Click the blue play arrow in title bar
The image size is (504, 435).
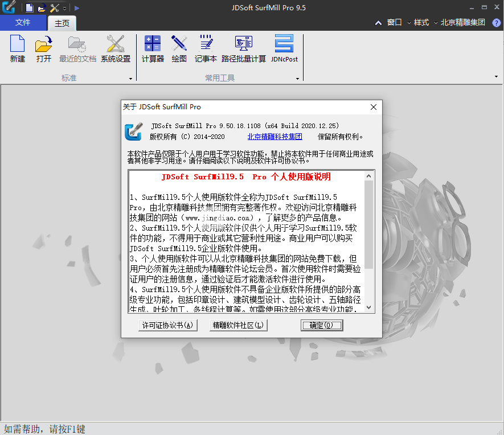pos(77,8)
